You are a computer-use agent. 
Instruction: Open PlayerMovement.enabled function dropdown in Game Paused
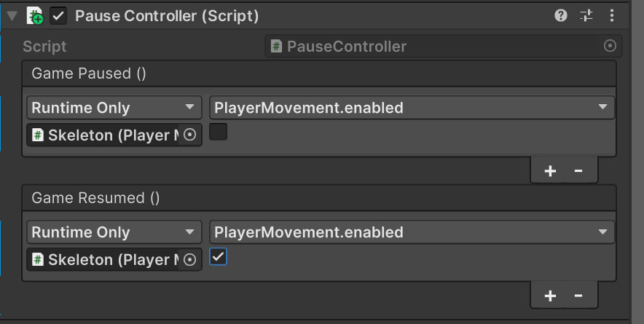[412, 108]
